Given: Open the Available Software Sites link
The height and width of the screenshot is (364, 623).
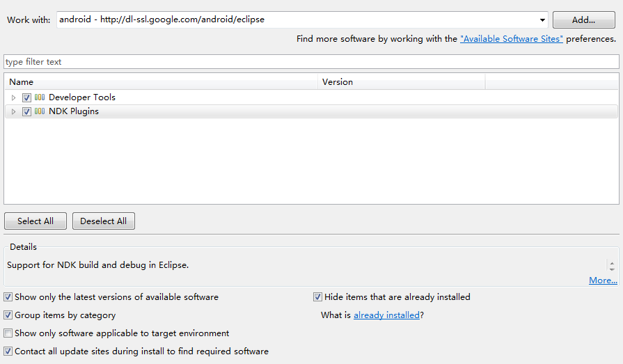Looking at the screenshot, I should point(512,39).
